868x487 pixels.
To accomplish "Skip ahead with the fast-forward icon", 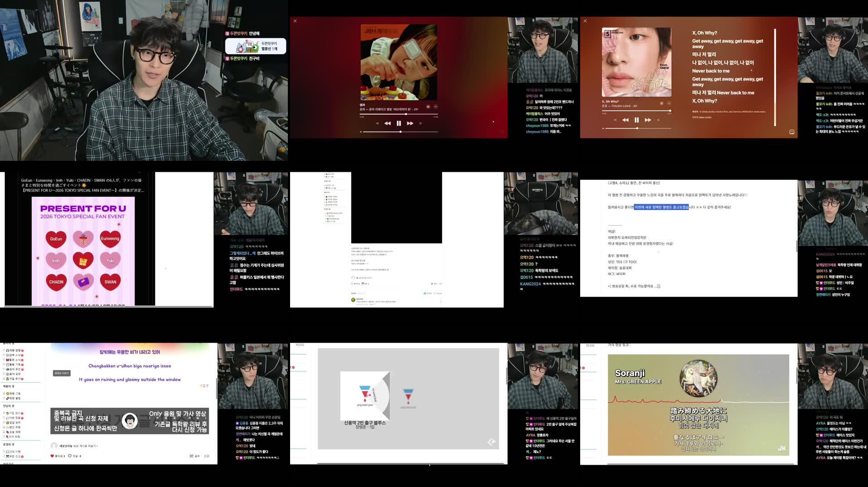I will click(x=410, y=123).
